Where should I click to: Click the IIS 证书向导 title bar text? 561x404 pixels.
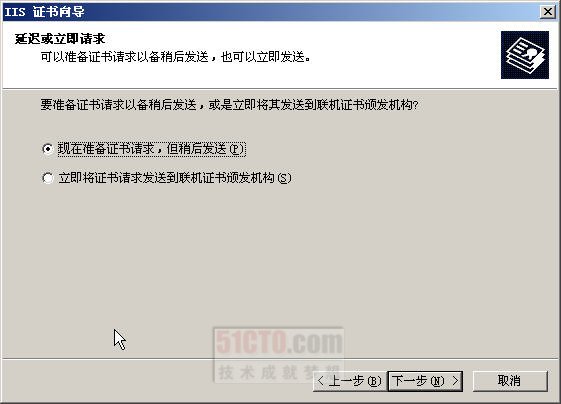(x=44, y=12)
